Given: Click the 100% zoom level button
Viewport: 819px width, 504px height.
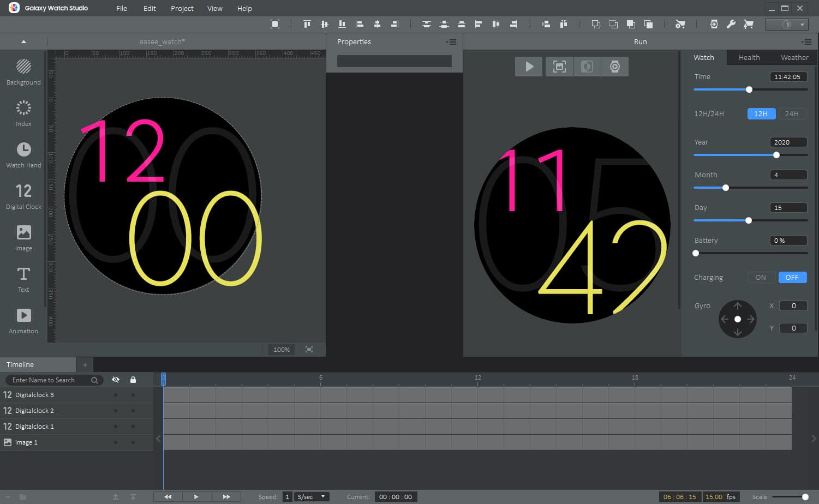Looking at the screenshot, I should click(x=282, y=350).
